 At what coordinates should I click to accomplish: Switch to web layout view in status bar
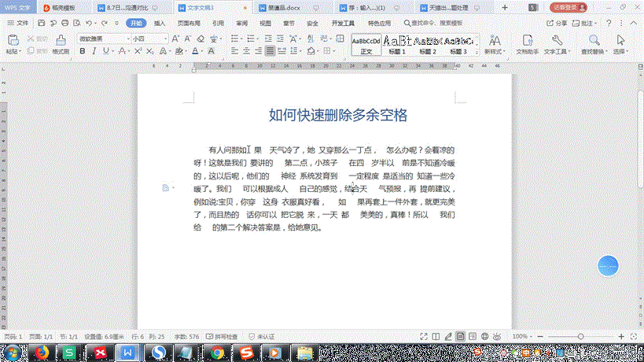tap(485, 336)
